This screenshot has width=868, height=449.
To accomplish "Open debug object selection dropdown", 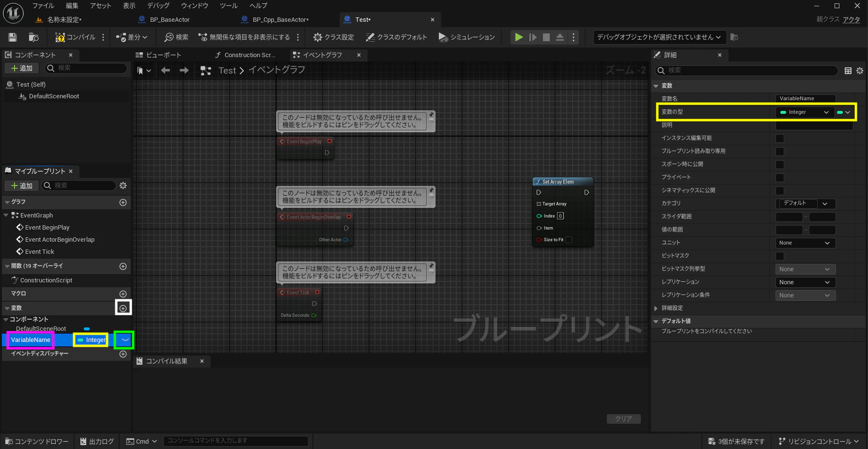I will click(x=659, y=37).
